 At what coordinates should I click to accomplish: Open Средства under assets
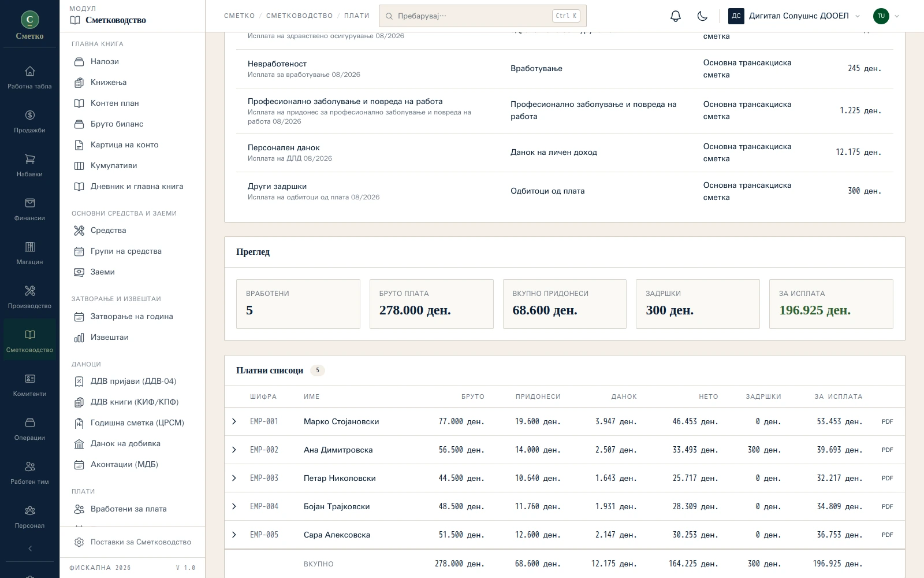(132, 230)
